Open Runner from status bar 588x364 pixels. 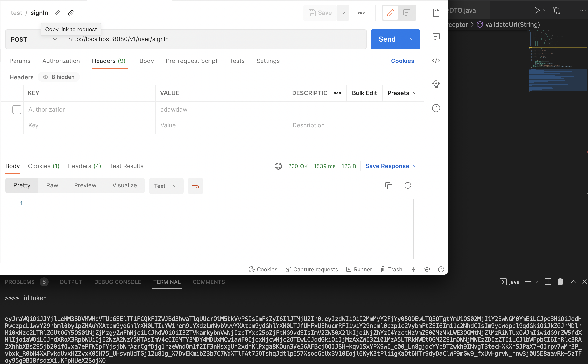[x=359, y=269]
